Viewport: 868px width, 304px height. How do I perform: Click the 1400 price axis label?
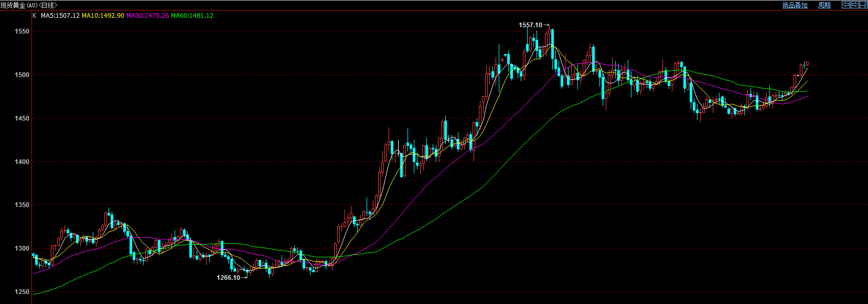[x=22, y=162]
